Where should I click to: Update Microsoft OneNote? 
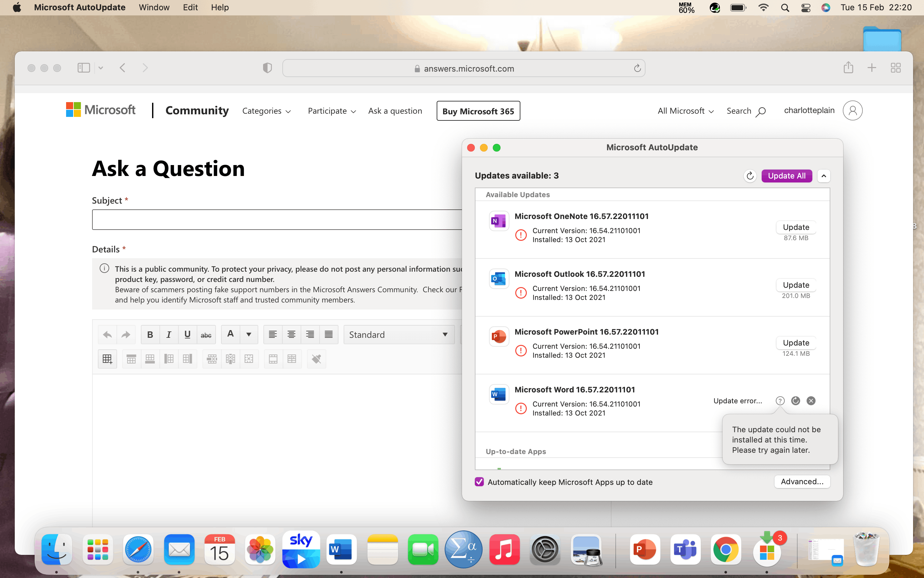(x=796, y=227)
